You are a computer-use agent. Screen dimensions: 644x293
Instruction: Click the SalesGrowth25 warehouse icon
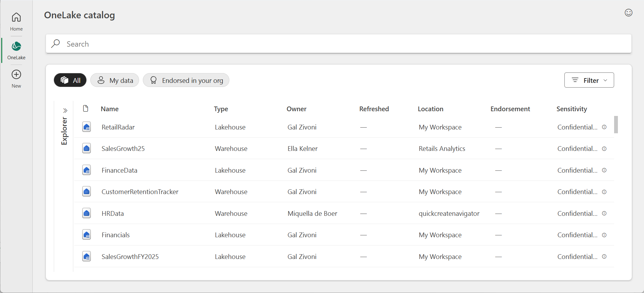pyautogui.click(x=87, y=148)
